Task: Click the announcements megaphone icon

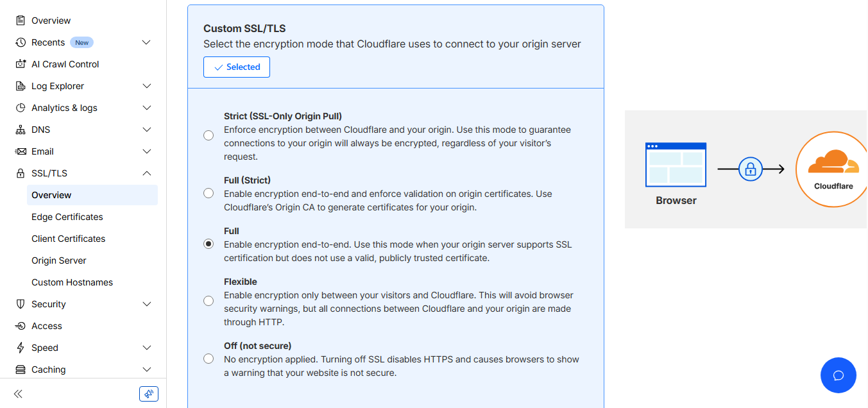Action: pos(148,394)
